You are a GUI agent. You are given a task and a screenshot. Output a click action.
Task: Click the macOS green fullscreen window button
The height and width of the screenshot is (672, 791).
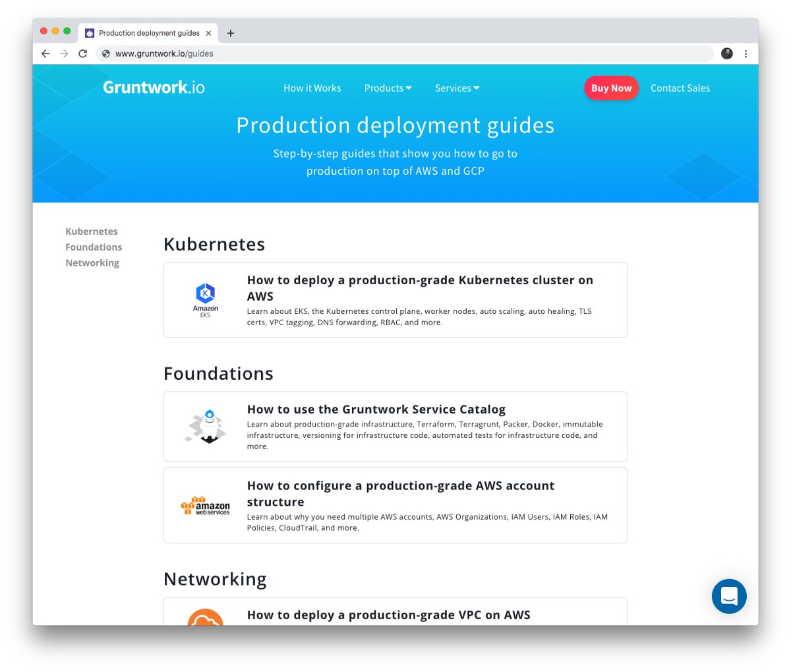pyautogui.click(x=67, y=31)
